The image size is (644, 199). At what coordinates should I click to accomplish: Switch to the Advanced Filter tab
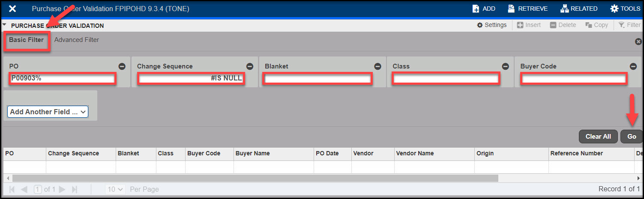point(77,40)
